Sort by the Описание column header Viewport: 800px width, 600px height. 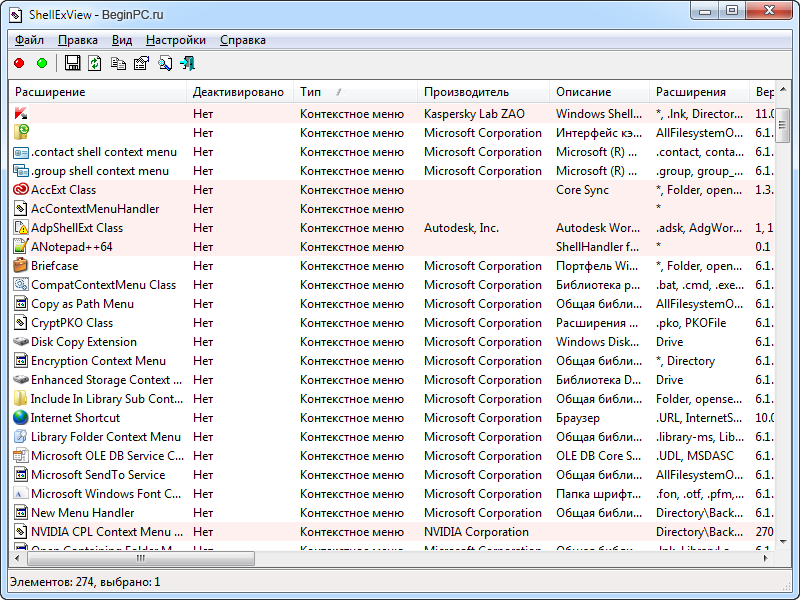(599, 92)
